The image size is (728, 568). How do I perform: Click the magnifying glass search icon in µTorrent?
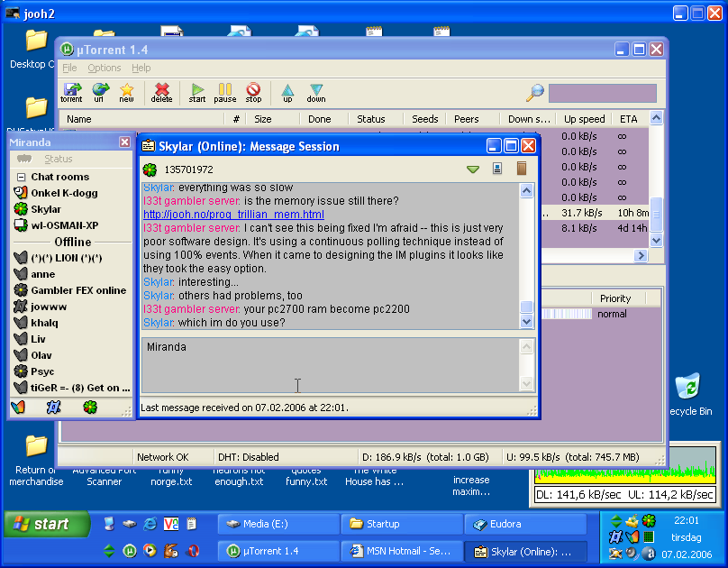click(535, 92)
